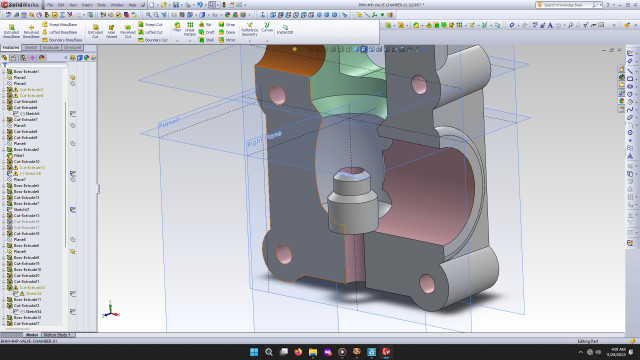
Task: Open the Instant3D tool
Action: coord(285,29)
